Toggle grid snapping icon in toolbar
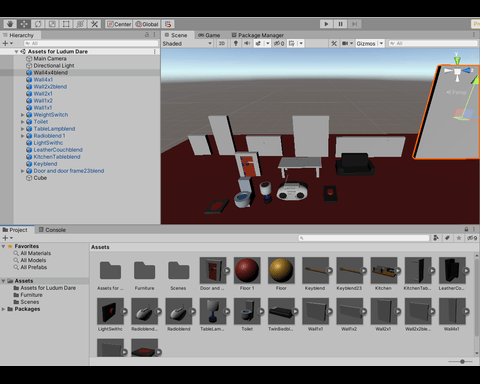Screen dimensions: 480x384 tap(168, 24)
